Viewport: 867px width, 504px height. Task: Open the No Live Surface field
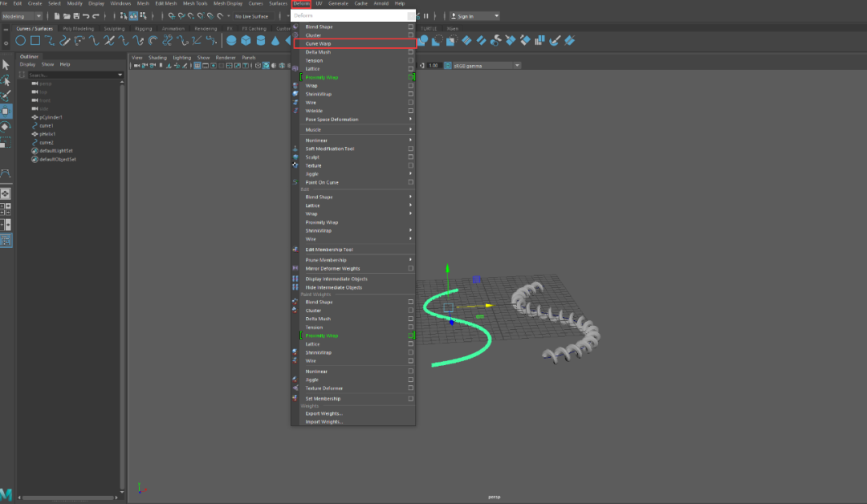[x=254, y=16]
